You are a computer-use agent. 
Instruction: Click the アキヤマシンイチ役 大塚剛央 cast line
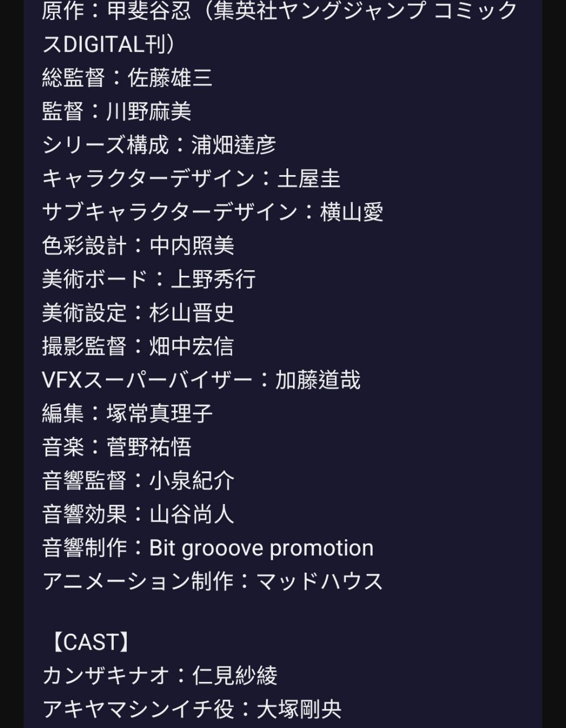tap(192, 709)
